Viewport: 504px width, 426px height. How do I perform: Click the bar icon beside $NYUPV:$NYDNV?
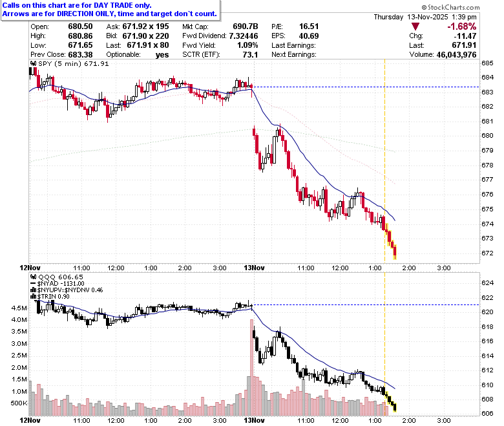pyautogui.click(x=34, y=290)
